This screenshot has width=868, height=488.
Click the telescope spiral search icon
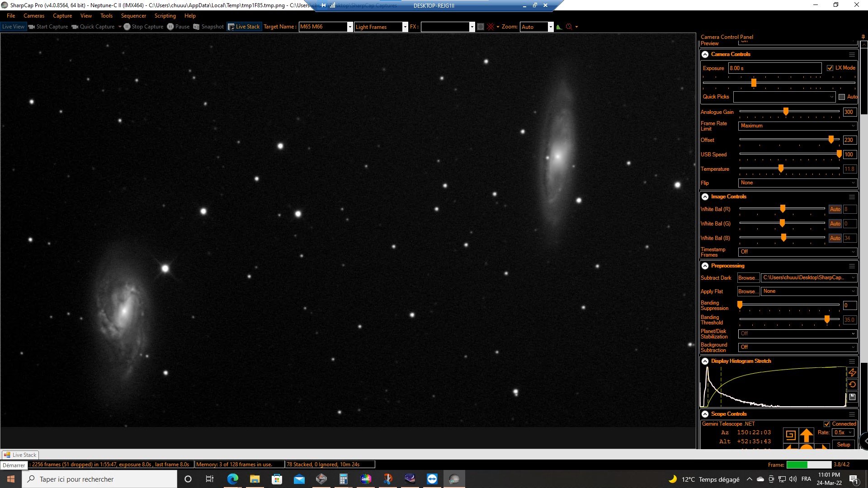[790, 435]
